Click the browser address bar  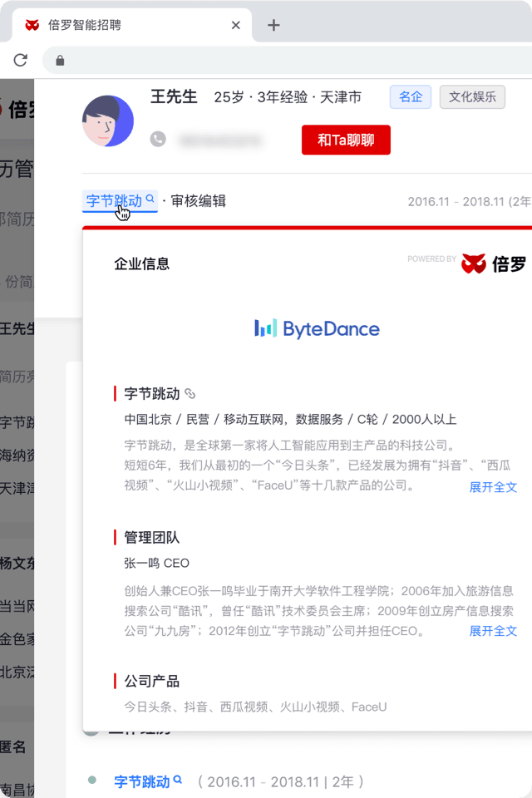(x=287, y=61)
